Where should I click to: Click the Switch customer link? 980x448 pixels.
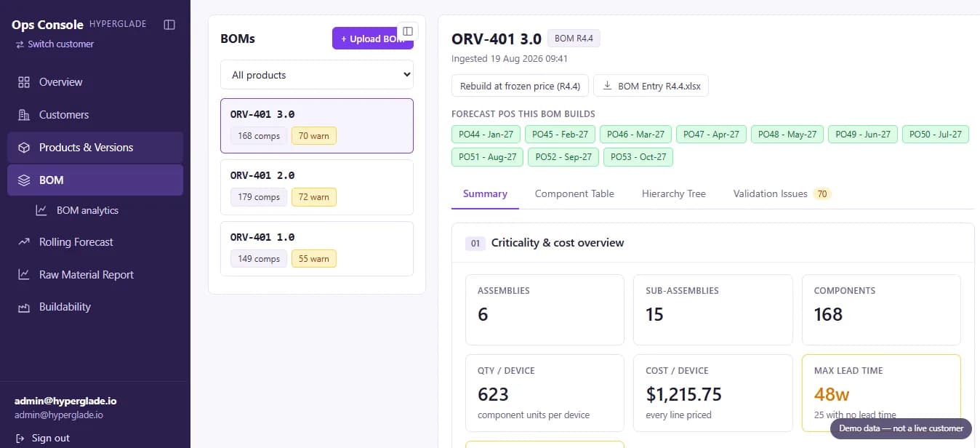55,44
